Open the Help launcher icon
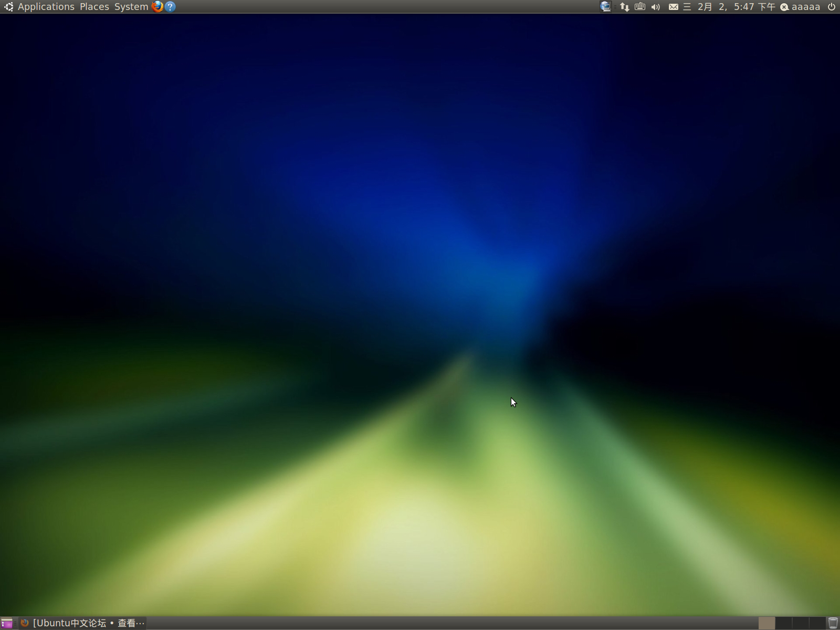Screen dimensions: 840x630 pyautogui.click(x=170, y=7)
